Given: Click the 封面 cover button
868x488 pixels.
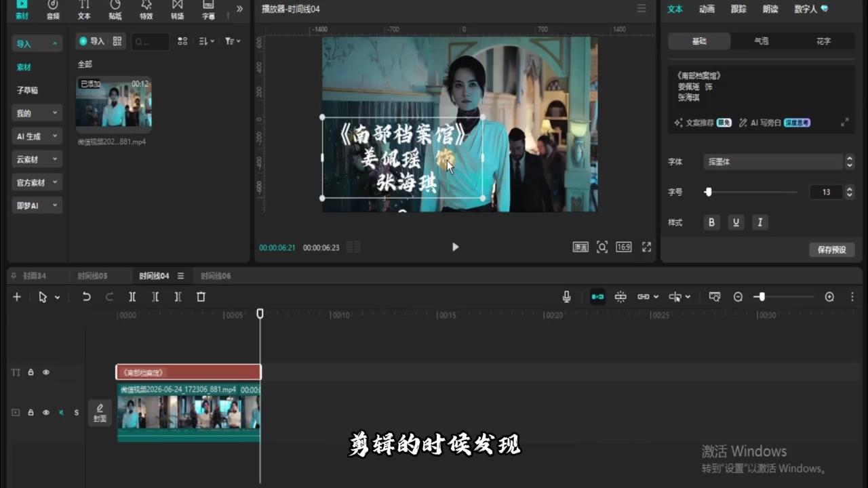Looking at the screenshot, I should click(x=100, y=413).
